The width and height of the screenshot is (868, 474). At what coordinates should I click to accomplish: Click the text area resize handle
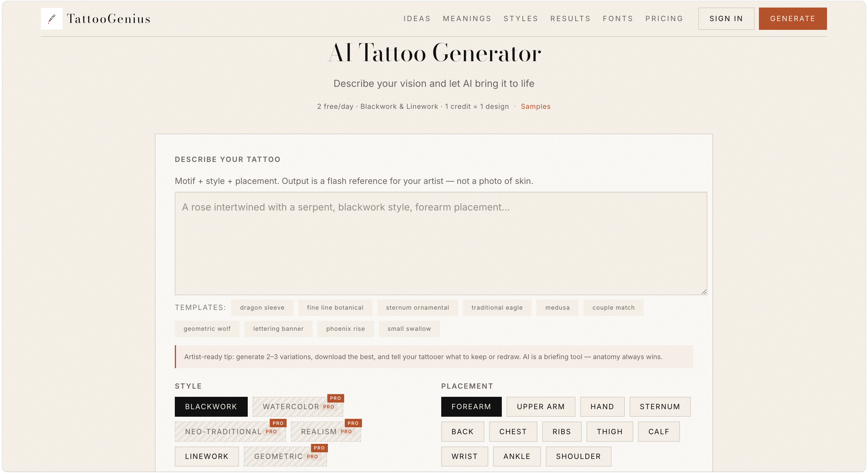coord(703,292)
